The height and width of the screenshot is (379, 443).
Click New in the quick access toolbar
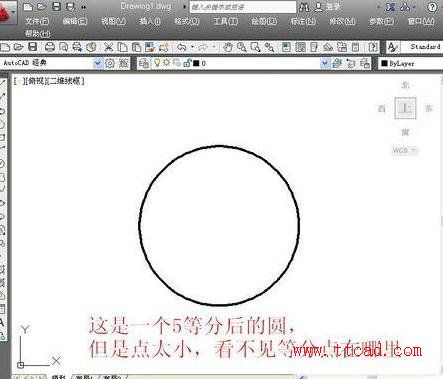click(x=28, y=7)
